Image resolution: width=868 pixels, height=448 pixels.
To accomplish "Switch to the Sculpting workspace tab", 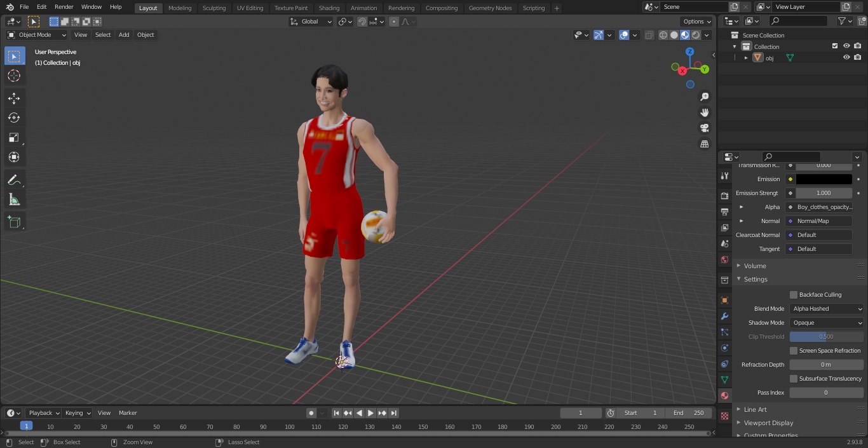I will point(214,8).
